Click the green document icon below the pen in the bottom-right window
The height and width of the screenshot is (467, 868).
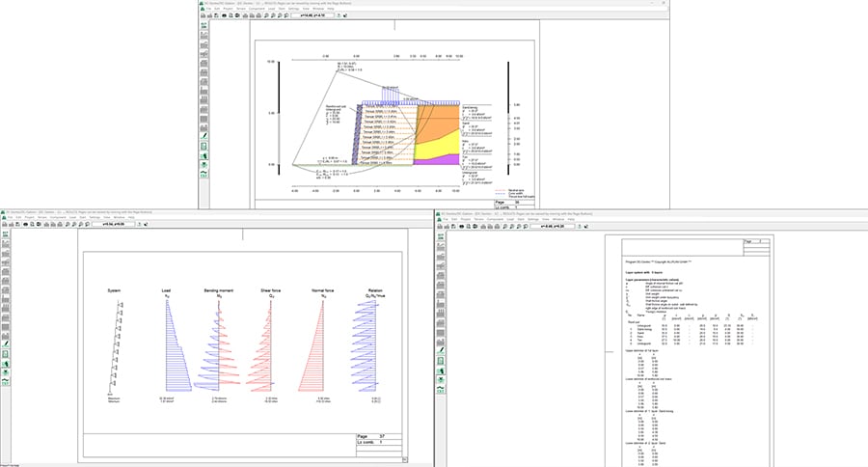441,361
